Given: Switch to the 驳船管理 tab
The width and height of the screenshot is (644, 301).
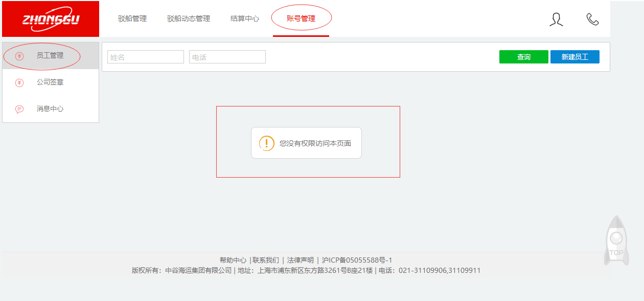Looking at the screenshot, I should [x=132, y=19].
